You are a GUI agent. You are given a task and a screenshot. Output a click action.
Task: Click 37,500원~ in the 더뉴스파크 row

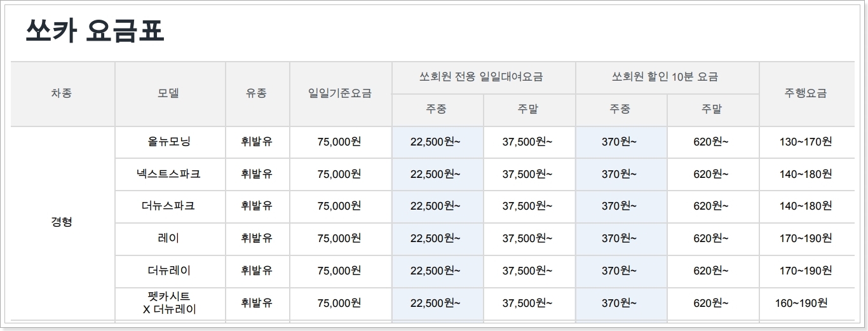tap(527, 206)
